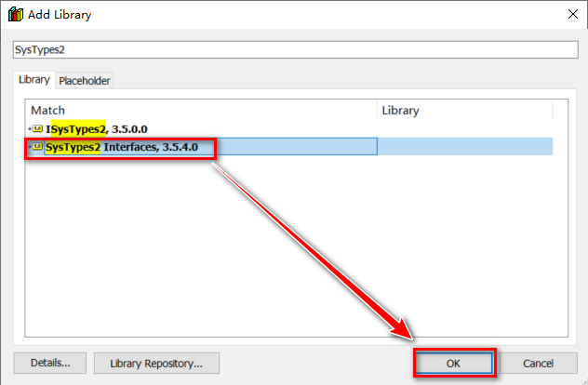Click the library icon beside ISysTypes2, 3.5.0.0
The image size is (588, 385).
point(37,129)
